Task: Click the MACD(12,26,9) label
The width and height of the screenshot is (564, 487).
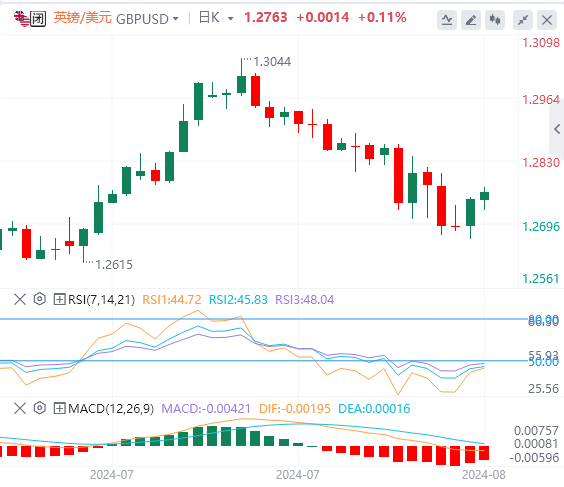Action: (111, 408)
